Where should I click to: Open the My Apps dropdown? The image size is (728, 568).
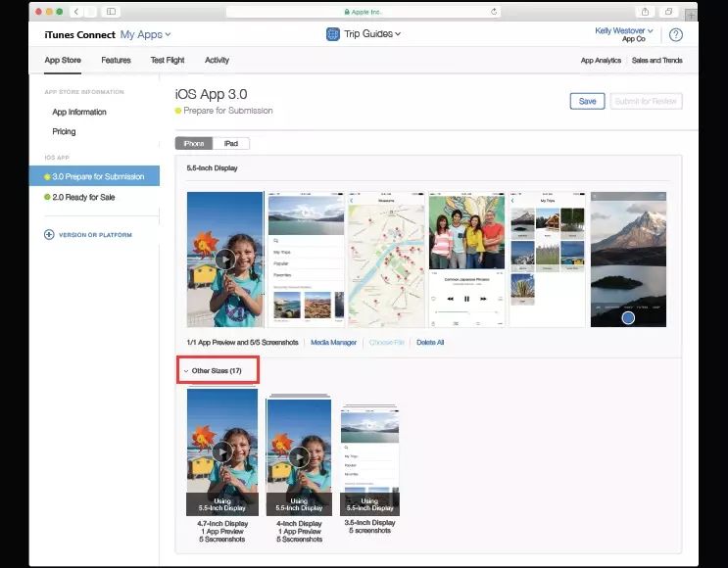click(145, 35)
